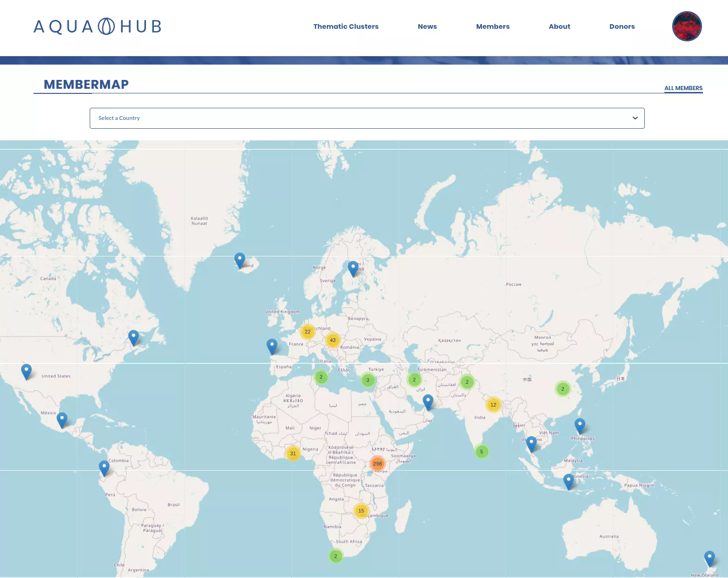Select the yellow 43 cluster in Germany
The height and width of the screenshot is (578, 728).
click(x=332, y=340)
